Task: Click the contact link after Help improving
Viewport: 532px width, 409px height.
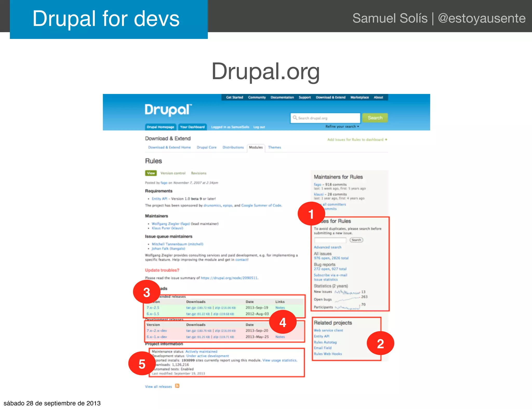Action: pos(242,260)
